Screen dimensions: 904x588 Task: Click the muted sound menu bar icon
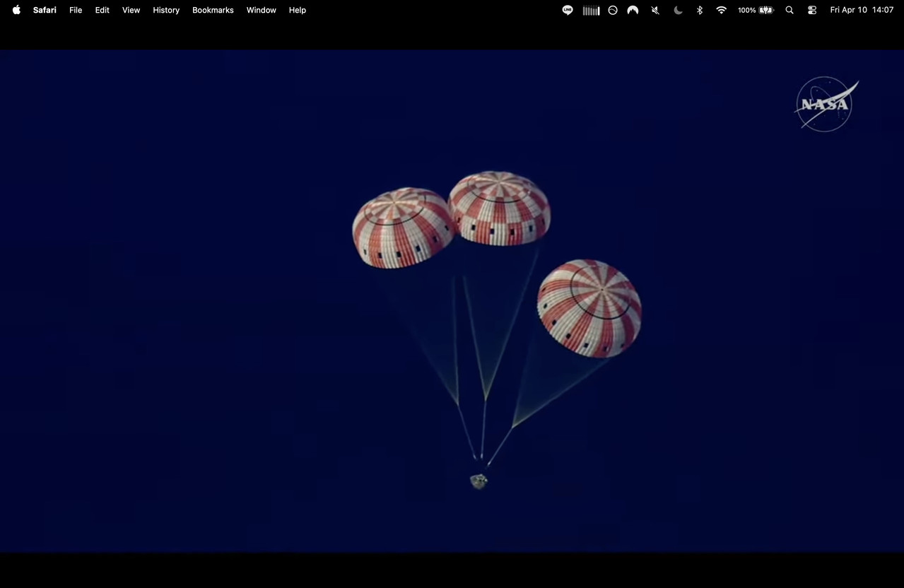pyautogui.click(x=655, y=10)
